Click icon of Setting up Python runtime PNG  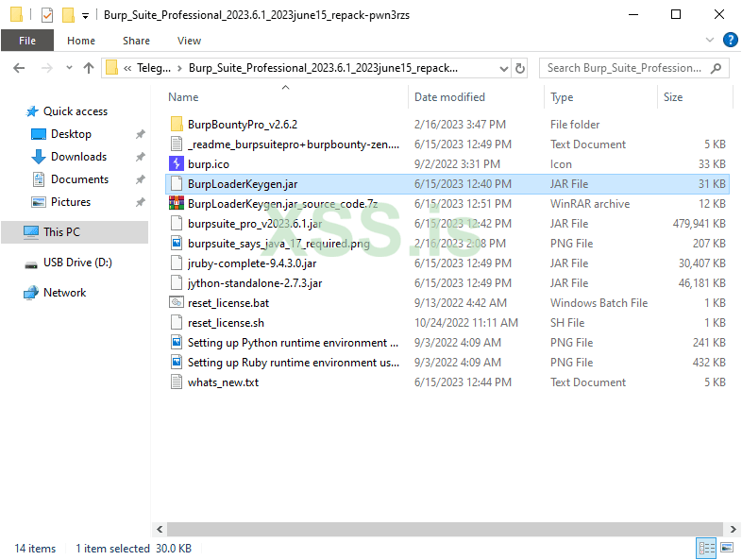[x=177, y=342]
